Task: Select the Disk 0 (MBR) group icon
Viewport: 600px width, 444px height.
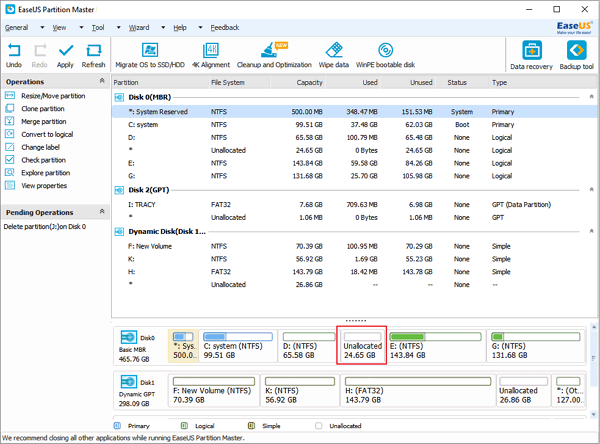Action: click(x=119, y=98)
